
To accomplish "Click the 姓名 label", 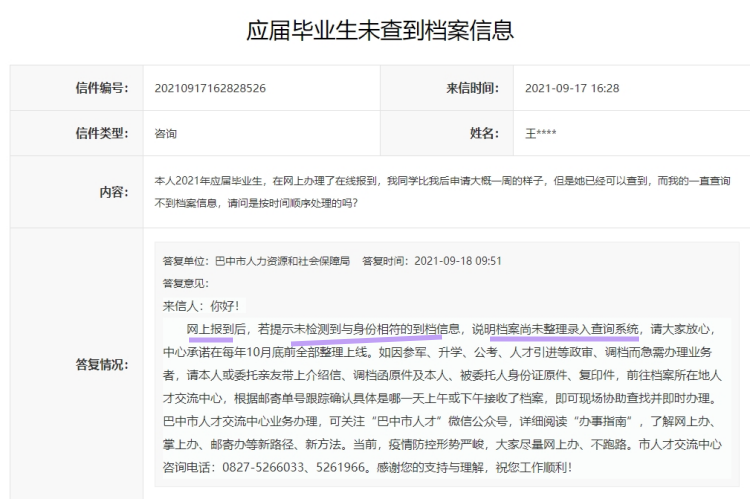I will [484, 133].
